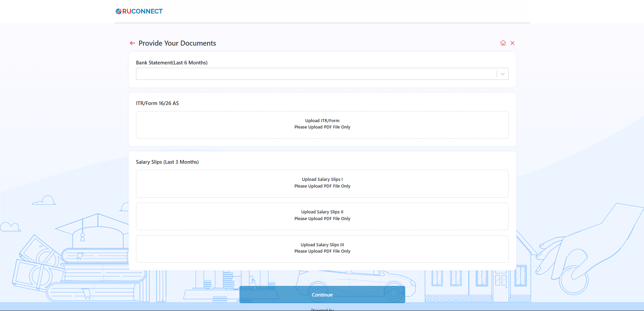Viewport: 644px width, 311px height.
Task: Click the Bank Statement(Last 6 Months) label
Action: point(172,63)
